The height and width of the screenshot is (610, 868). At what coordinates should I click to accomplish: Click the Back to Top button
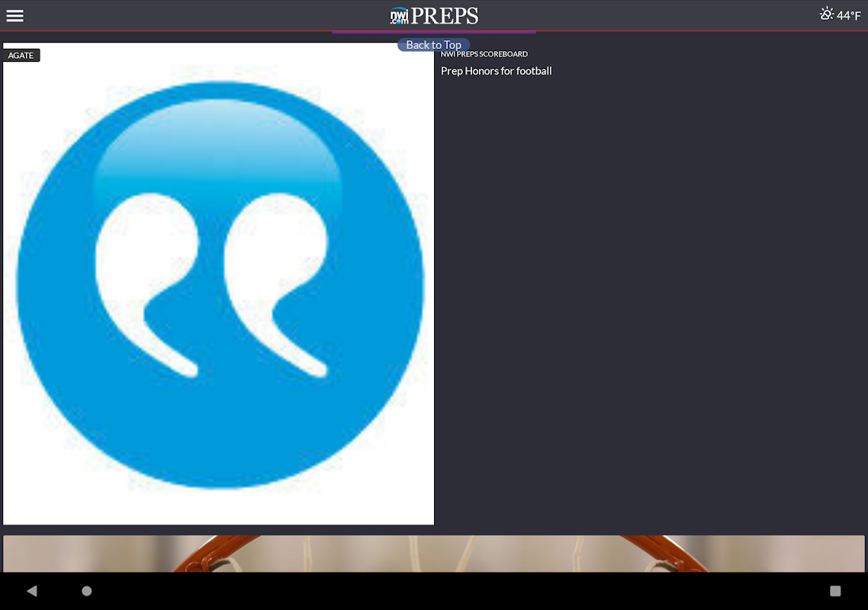tap(433, 45)
